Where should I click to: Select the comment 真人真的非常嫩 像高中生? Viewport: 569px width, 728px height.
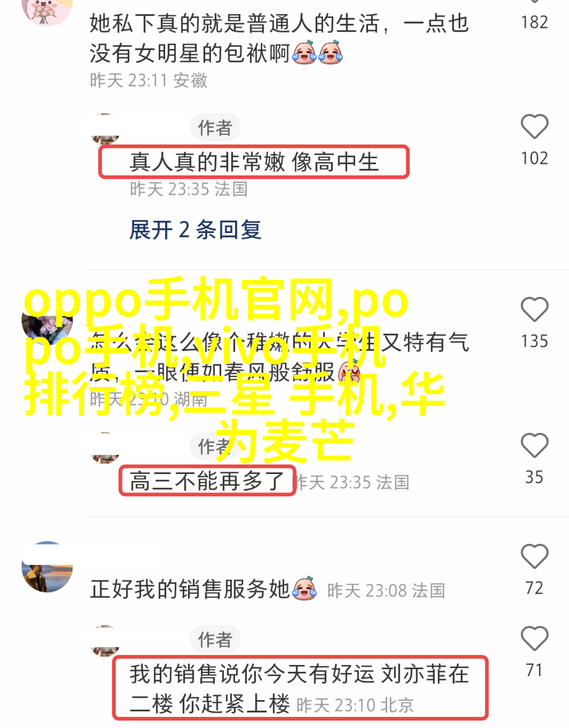click(x=254, y=162)
